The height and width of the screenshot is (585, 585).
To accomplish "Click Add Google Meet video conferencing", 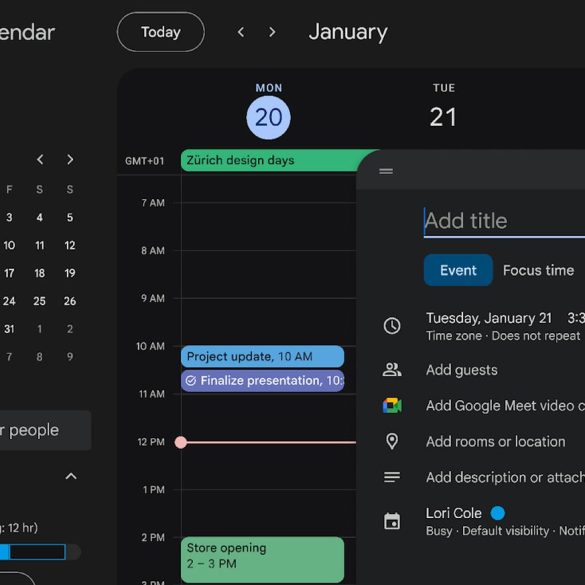I will tap(505, 406).
